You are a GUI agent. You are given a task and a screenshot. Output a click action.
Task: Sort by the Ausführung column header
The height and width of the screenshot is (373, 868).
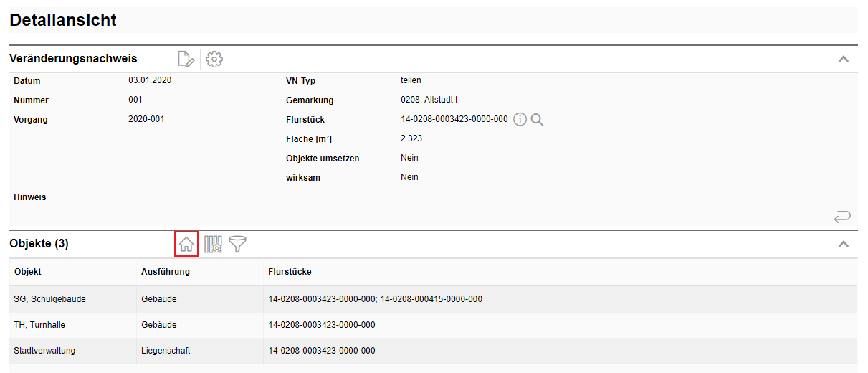click(x=166, y=272)
